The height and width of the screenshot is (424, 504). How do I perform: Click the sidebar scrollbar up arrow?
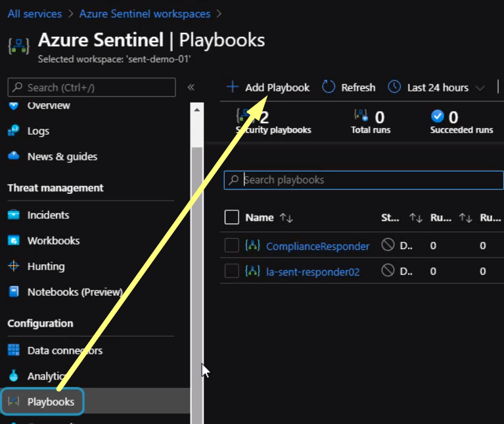point(197,110)
